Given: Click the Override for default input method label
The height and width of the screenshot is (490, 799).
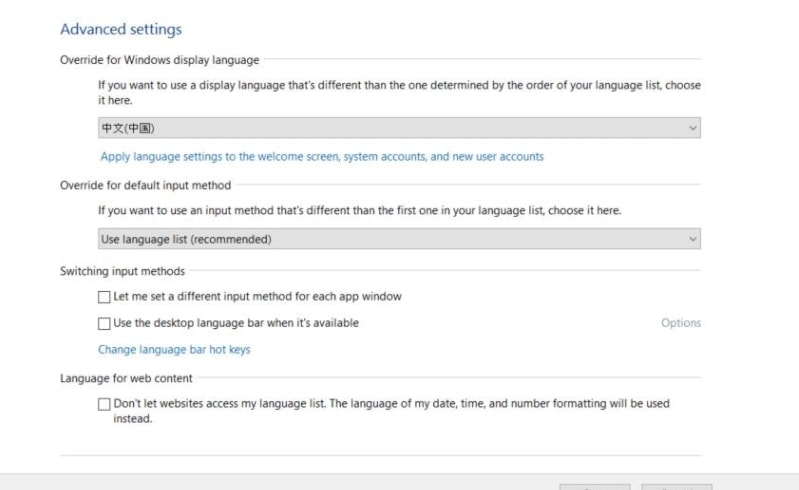Looking at the screenshot, I should (145, 185).
